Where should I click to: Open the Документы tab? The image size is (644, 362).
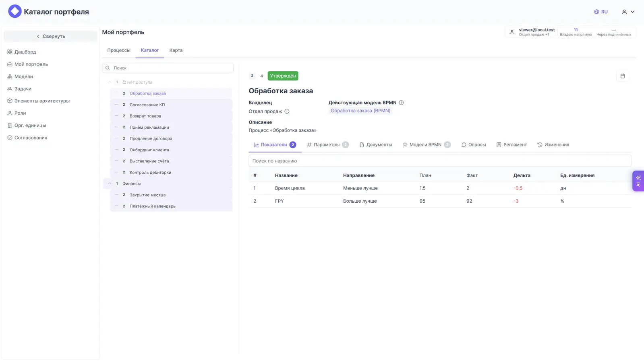click(x=375, y=145)
